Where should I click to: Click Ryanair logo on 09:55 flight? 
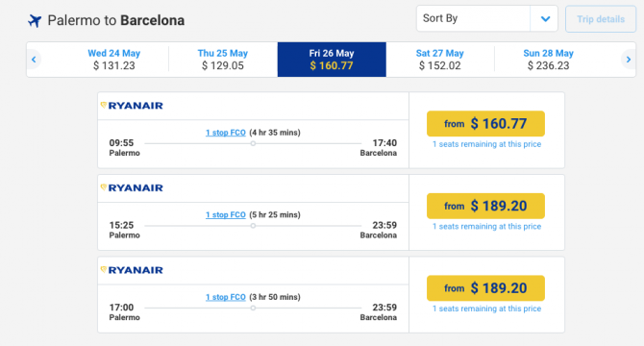coord(132,106)
